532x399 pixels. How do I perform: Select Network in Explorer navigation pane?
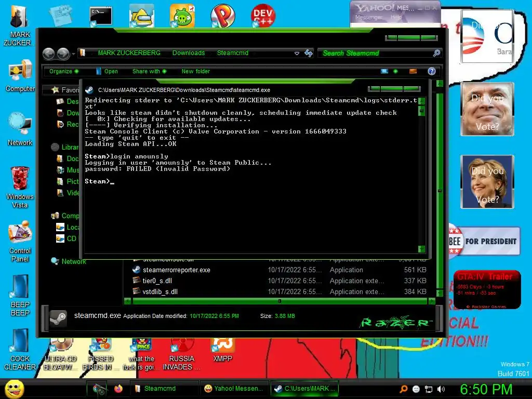click(x=69, y=261)
